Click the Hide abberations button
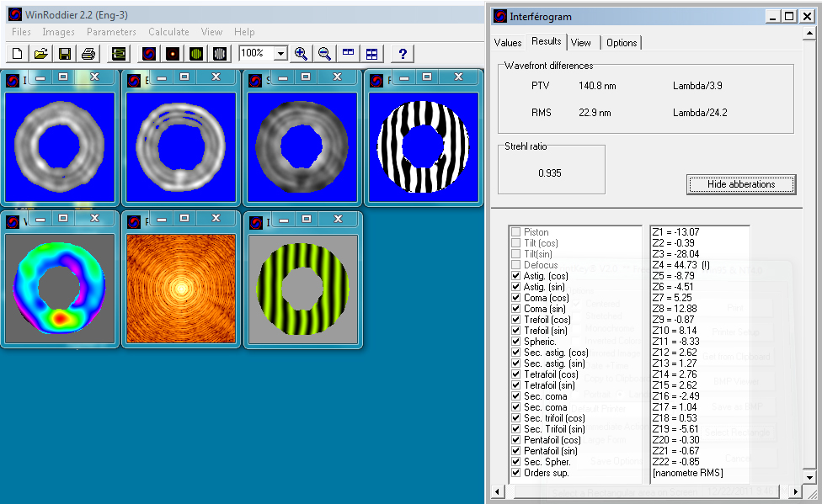The width and height of the screenshot is (822, 504). pos(741,184)
